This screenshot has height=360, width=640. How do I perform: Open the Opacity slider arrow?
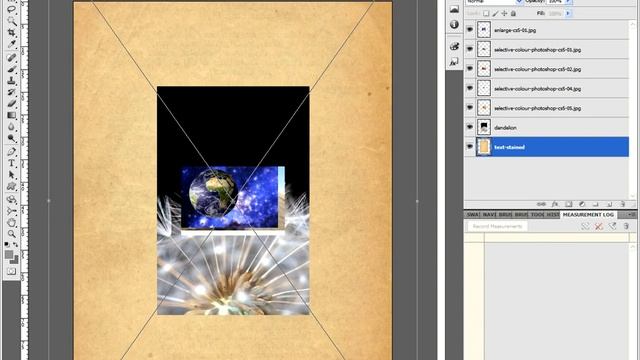[568, 2]
